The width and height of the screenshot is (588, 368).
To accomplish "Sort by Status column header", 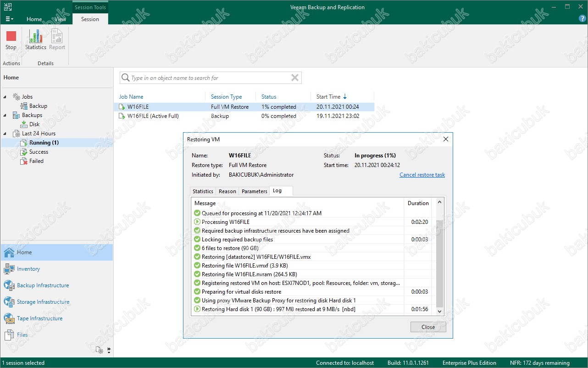I will point(269,97).
